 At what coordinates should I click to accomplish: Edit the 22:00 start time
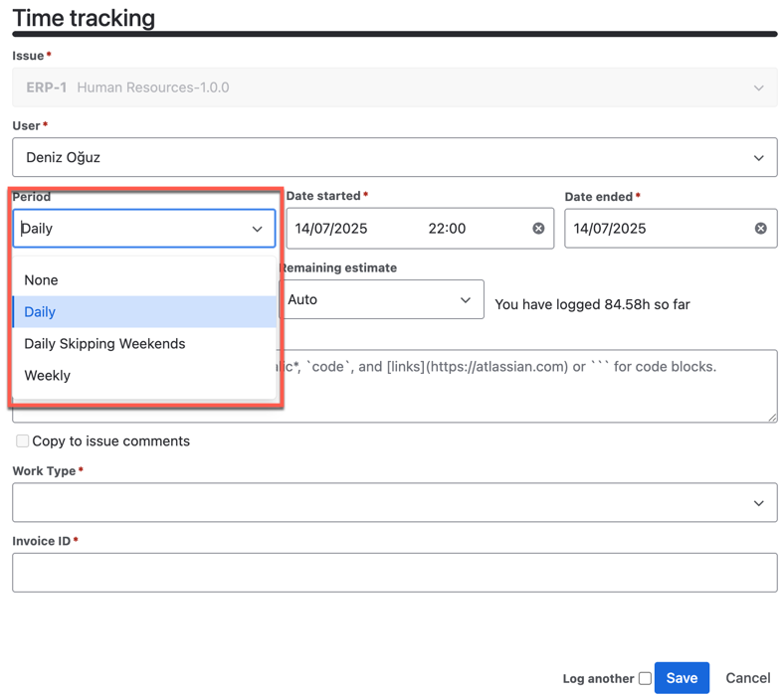coord(447,229)
